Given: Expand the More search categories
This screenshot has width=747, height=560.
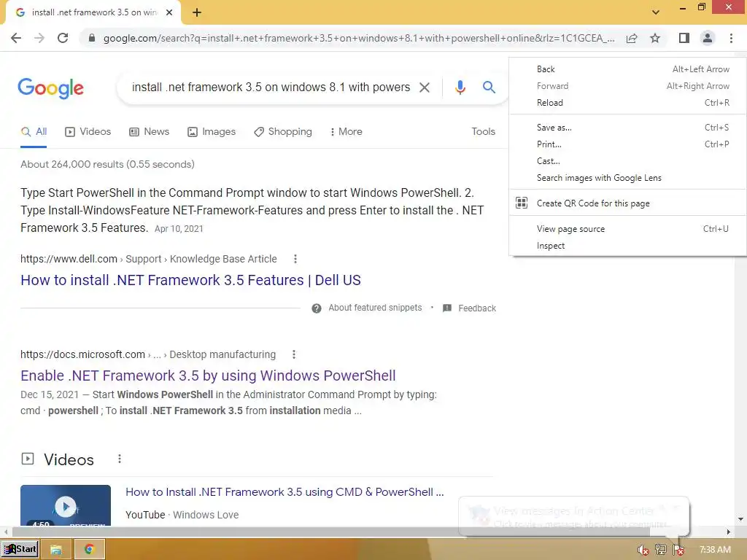Looking at the screenshot, I should 347,132.
